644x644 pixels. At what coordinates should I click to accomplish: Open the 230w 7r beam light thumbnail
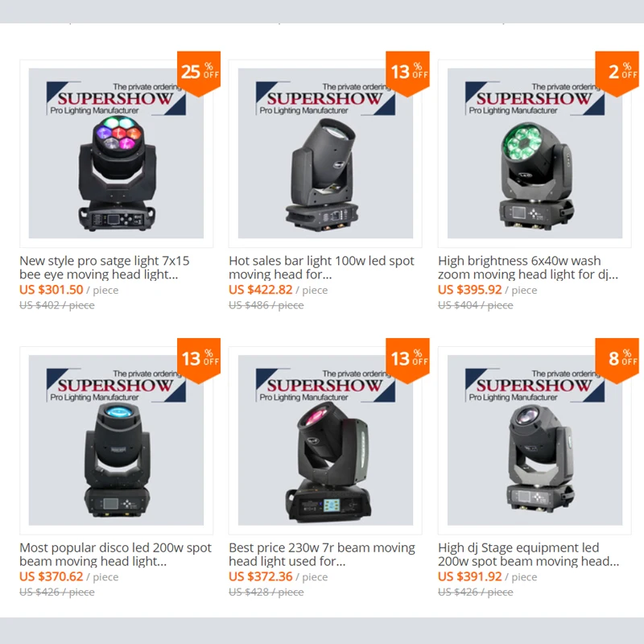pos(325,440)
